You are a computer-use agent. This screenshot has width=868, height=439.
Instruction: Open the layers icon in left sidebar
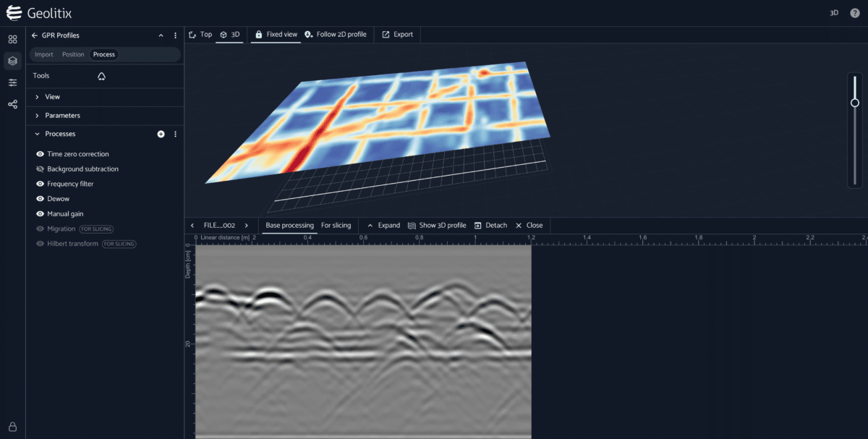12,61
